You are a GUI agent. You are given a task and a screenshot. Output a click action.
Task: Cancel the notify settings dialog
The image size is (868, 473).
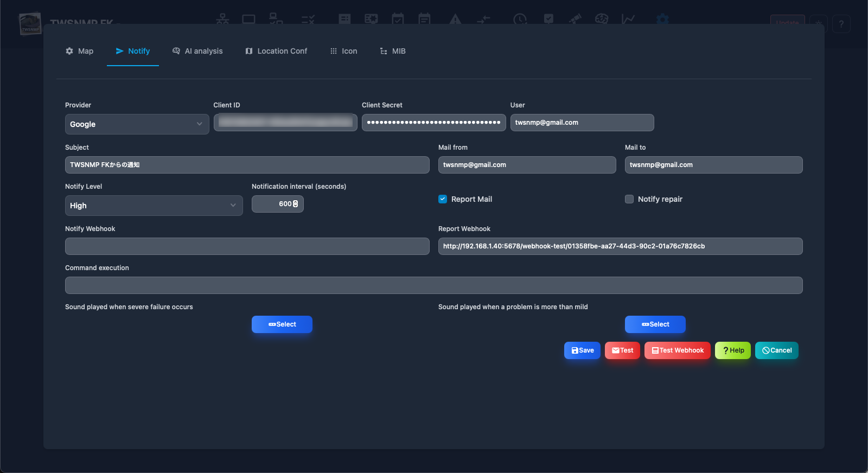pyautogui.click(x=776, y=350)
